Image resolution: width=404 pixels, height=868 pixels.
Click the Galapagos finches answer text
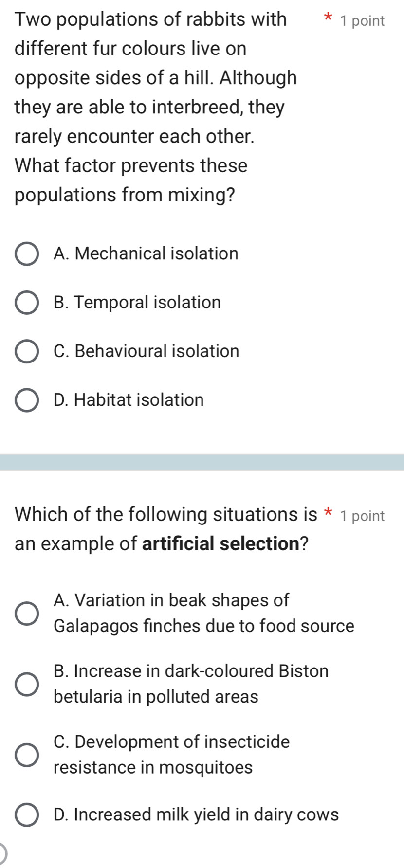click(x=204, y=613)
